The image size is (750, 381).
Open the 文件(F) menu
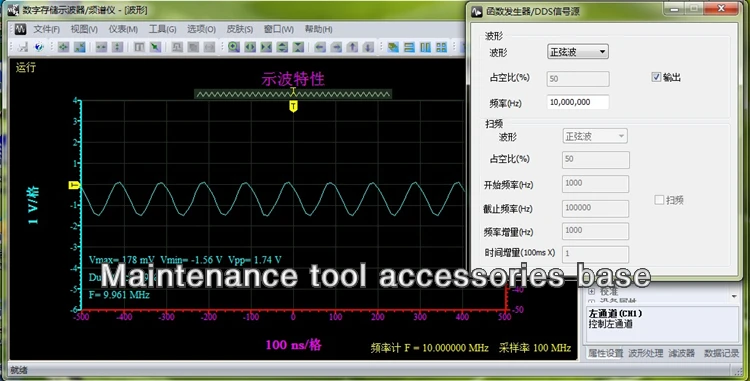point(46,29)
